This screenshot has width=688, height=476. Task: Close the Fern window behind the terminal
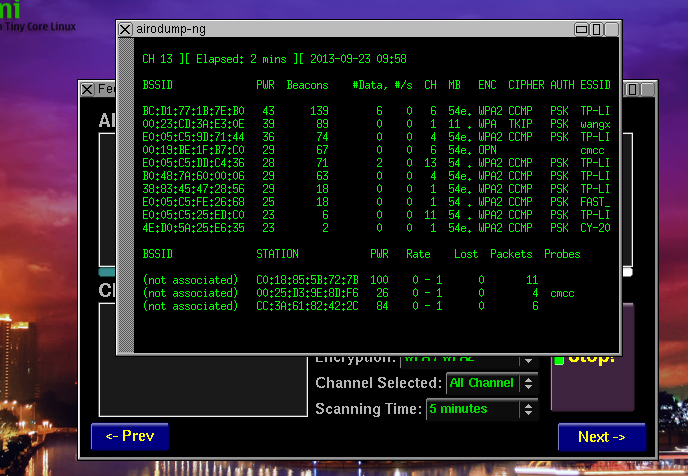coord(87,89)
